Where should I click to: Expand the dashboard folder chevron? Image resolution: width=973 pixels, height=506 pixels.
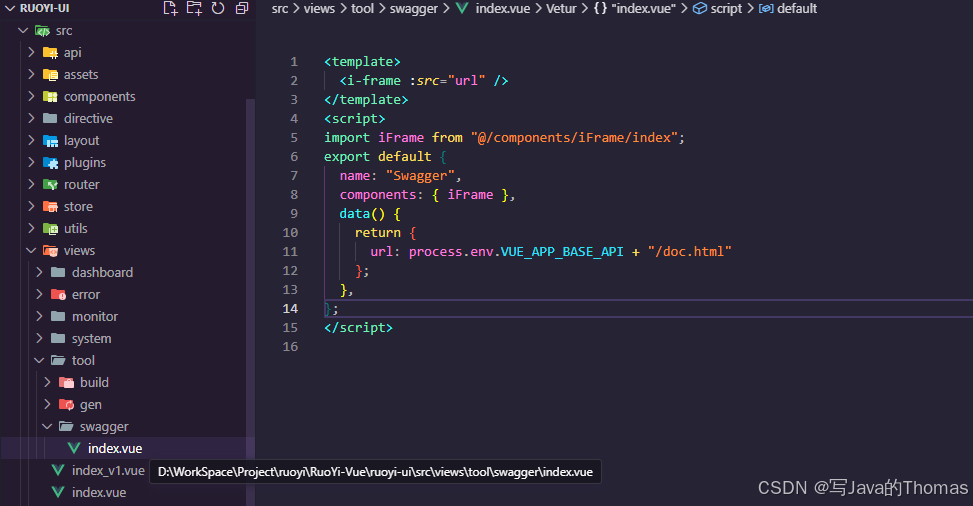[39, 273]
